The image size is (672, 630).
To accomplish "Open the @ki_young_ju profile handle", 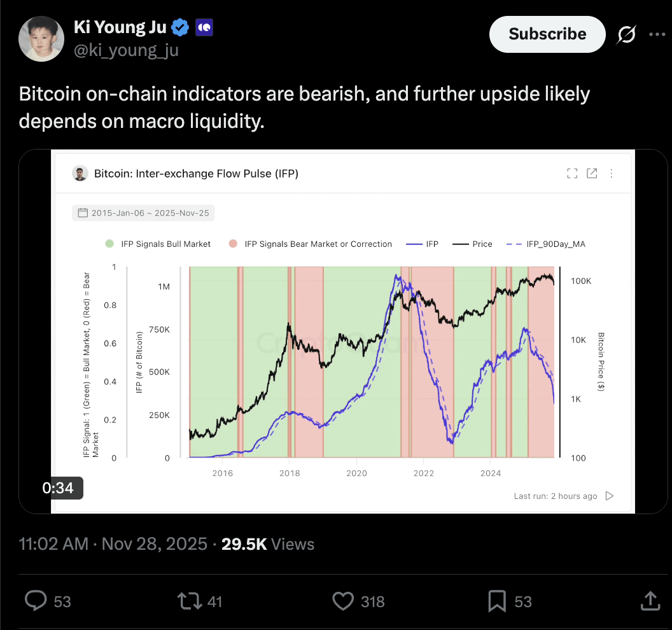I will tap(126, 51).
